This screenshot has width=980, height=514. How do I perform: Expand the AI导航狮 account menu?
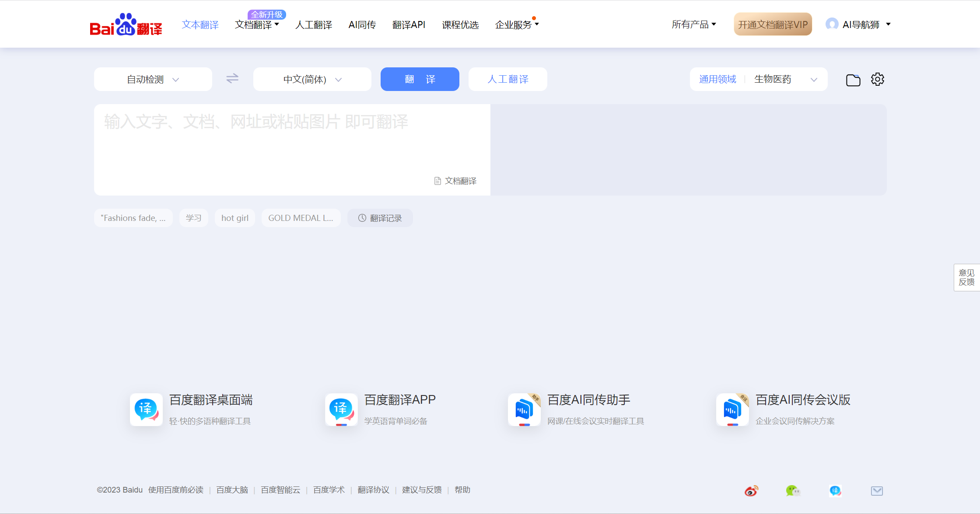click(x=857, y=24)
